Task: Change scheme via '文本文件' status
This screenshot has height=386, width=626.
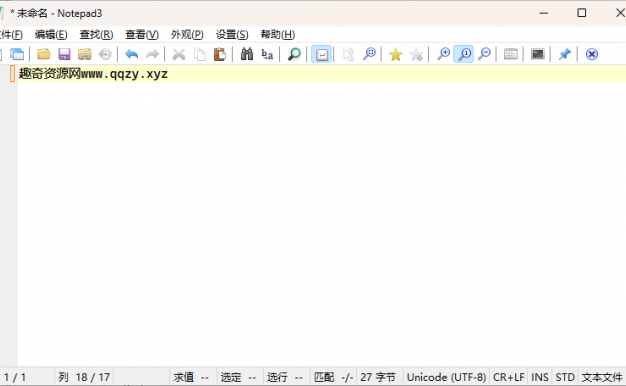Action: click(x=602, y=377)
